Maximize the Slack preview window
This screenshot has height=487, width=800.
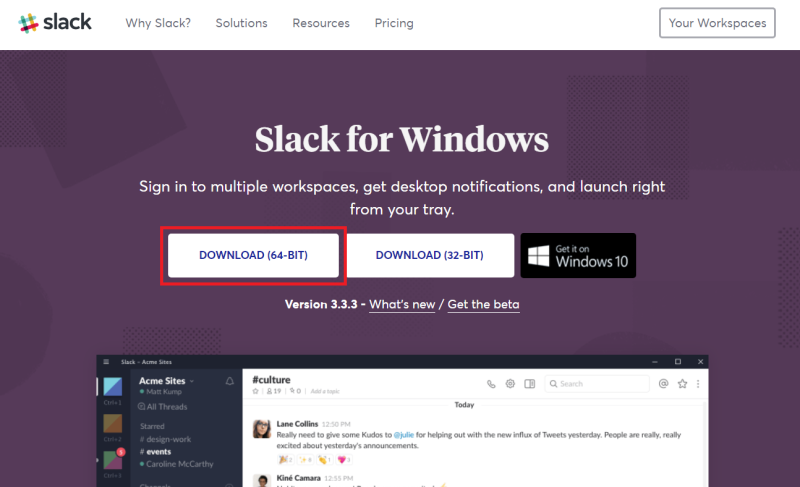coord(678,362)
